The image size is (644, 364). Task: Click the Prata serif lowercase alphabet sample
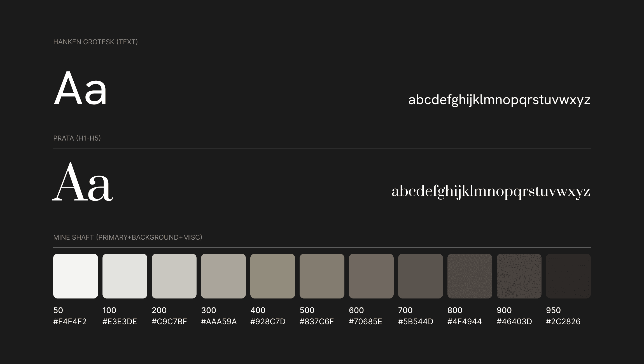(491, 192)
